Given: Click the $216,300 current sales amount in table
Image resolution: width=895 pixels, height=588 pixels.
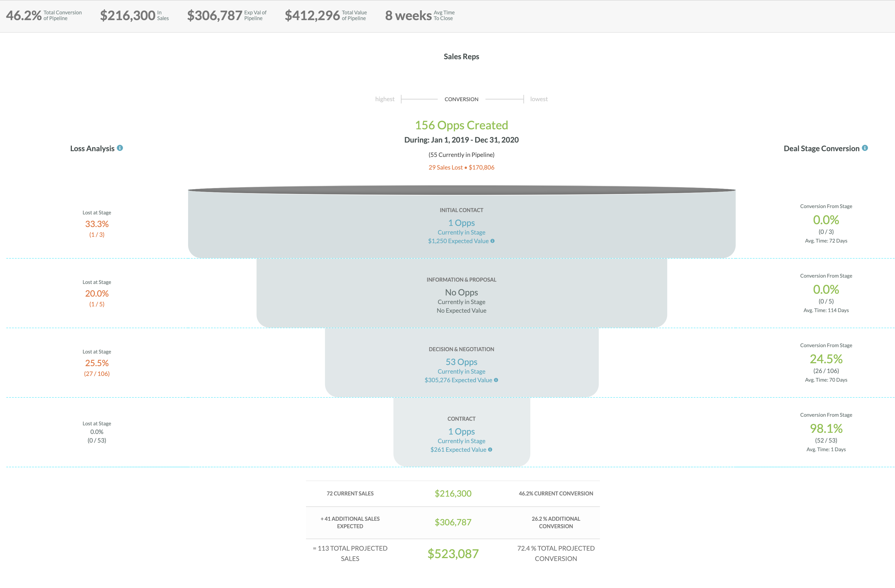Looking at the screenshot, I should point(453,493).
